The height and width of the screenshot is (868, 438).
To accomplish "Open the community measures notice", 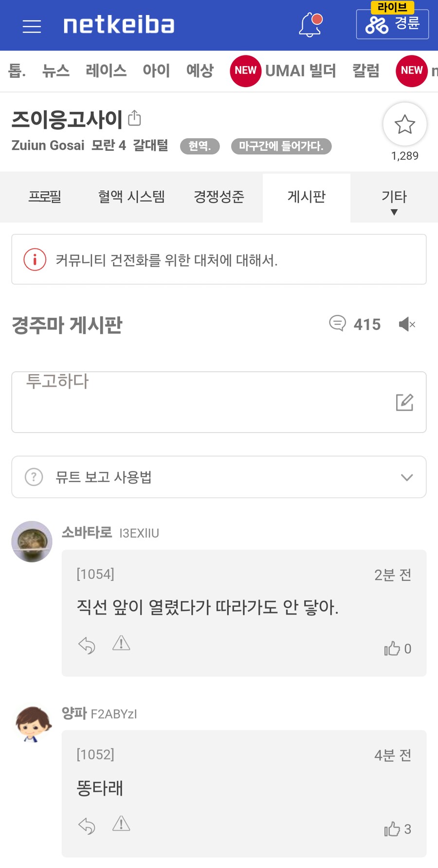I will pyautogui.click(x=219, y=260).
